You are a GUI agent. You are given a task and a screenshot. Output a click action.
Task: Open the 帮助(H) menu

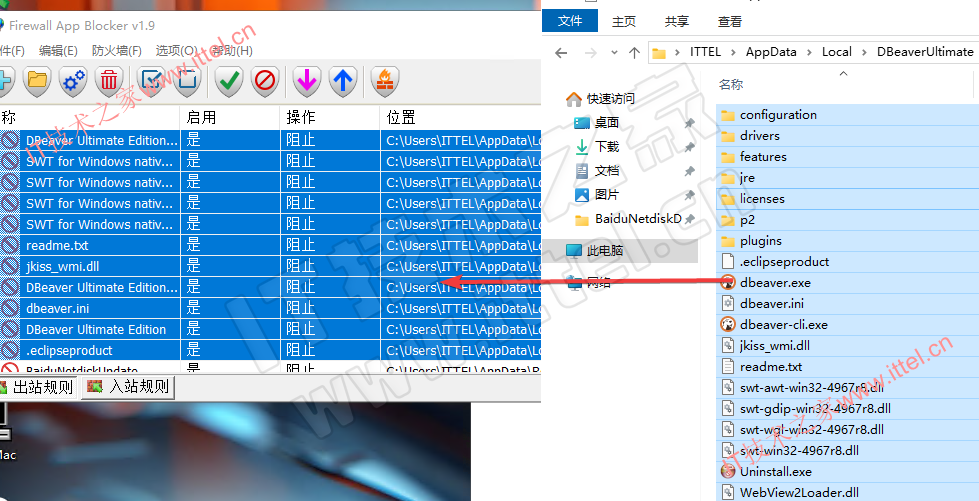click(x=232, y=51)
